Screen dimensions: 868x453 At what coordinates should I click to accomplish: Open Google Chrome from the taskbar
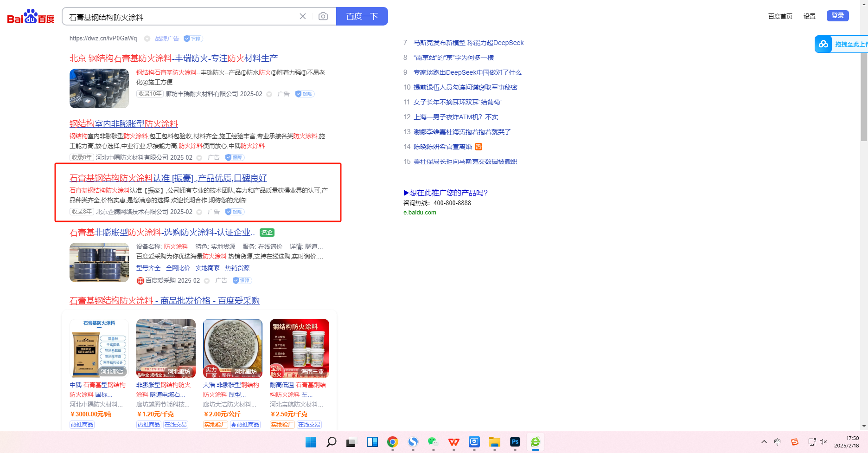click(x=393, y=442)
